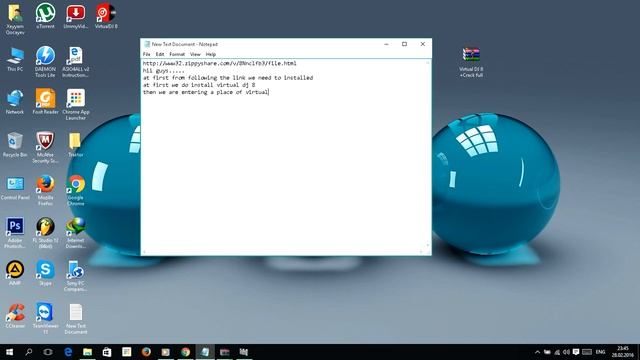Select the Virtual DJ 8 +Crack archive icon
This screenshot has width=640, height=360.
(471, 62)
